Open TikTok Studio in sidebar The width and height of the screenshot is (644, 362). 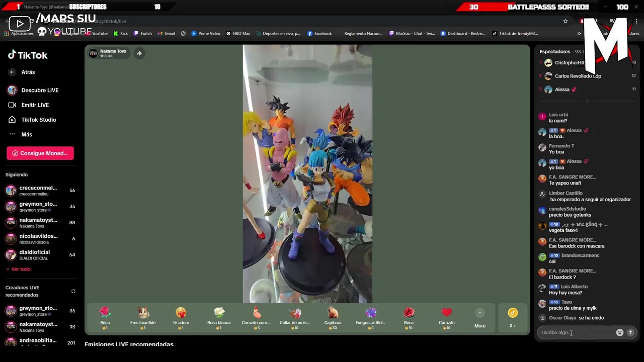(32, 120)
